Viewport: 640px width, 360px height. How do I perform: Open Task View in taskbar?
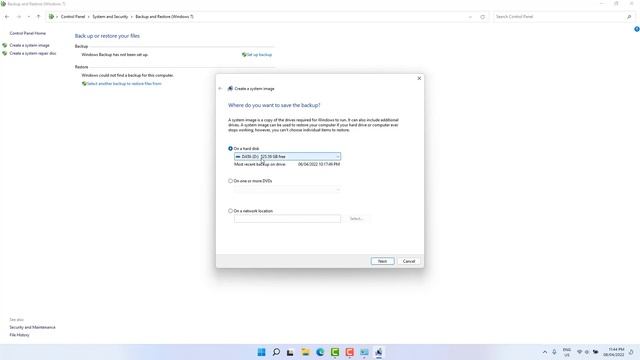point(290,352)
